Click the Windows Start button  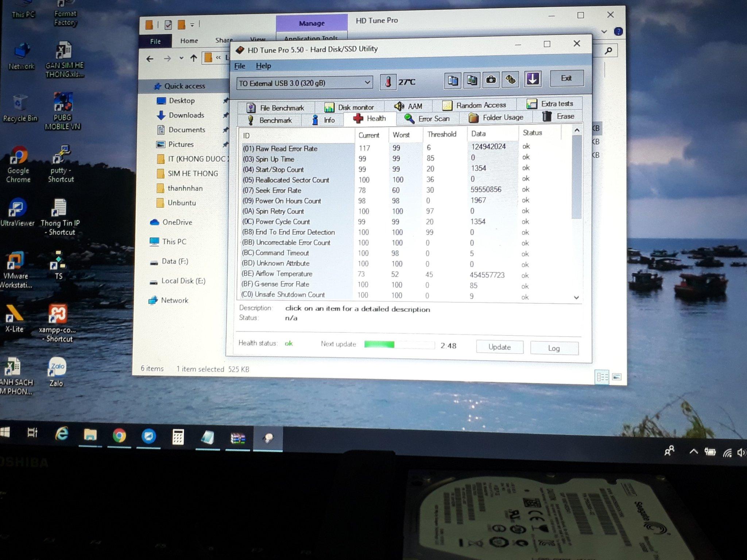point(5,432)
